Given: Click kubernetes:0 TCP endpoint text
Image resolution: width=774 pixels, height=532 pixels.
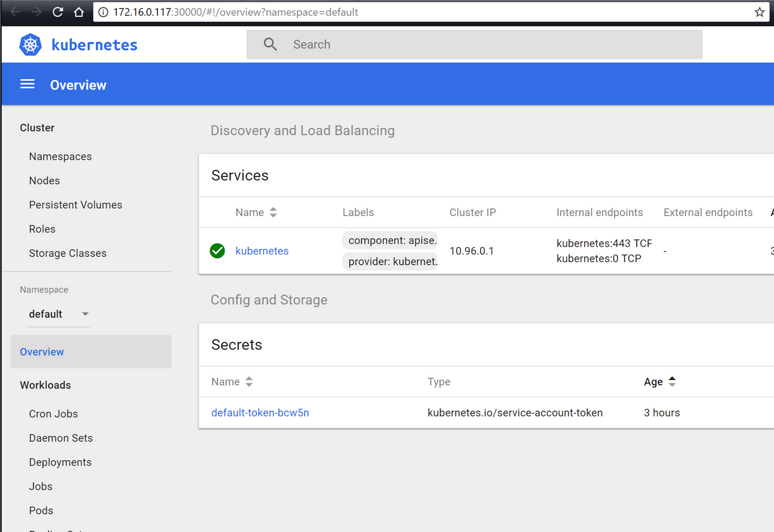Looking at the screenshot, I should (x=599, y=259).
